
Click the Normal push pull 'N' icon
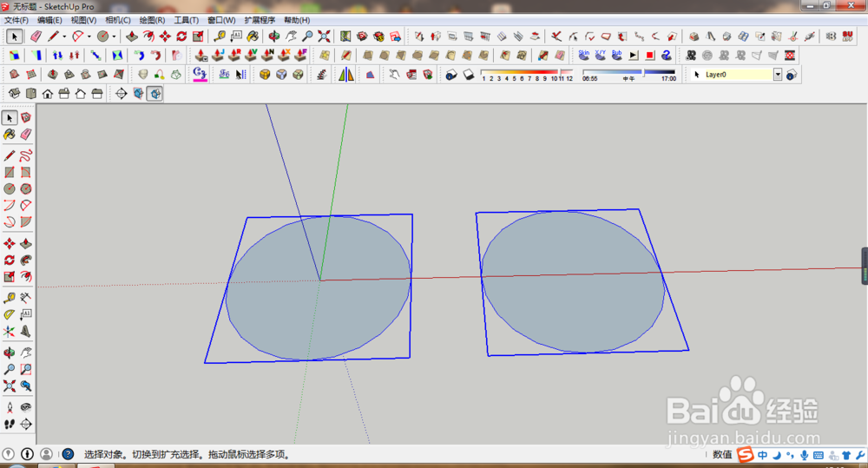click(268, 56)
